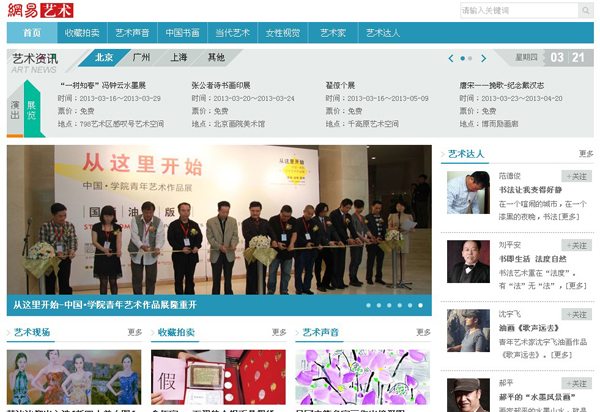600x412 pixels.
Task: Open 沈宇飞 profile photo
Action: coord(468,331)
